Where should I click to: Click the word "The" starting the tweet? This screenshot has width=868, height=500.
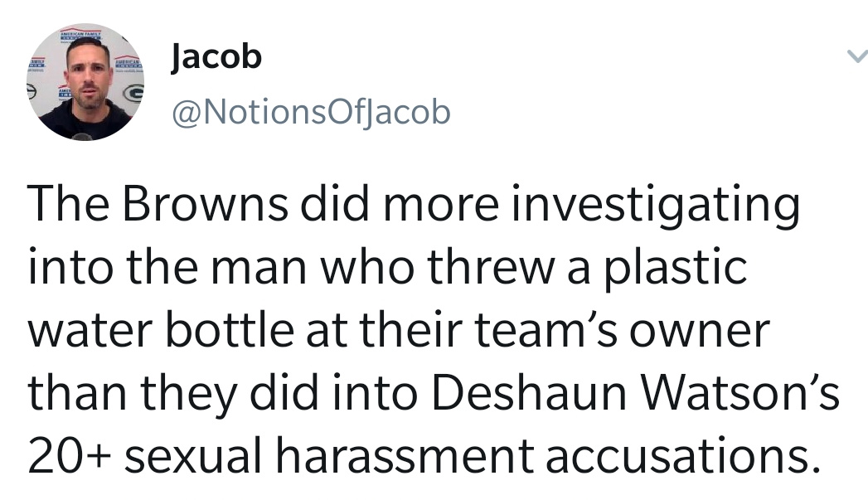[68, 203]
